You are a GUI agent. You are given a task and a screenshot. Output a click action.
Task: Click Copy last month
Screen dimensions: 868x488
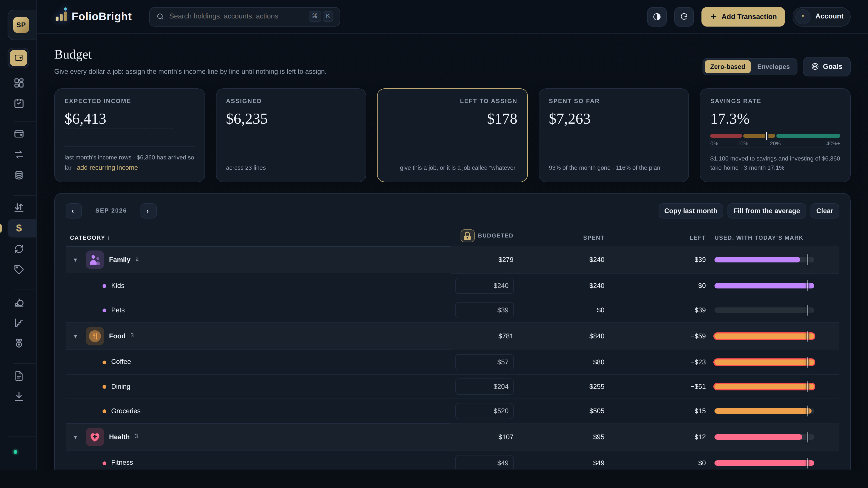point(690,211)
